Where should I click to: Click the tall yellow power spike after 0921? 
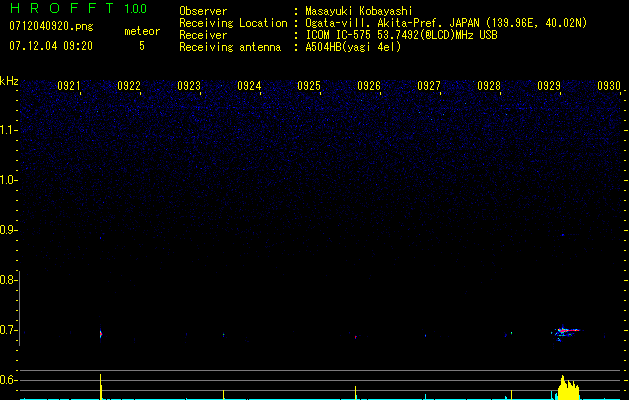coord(101,386)
